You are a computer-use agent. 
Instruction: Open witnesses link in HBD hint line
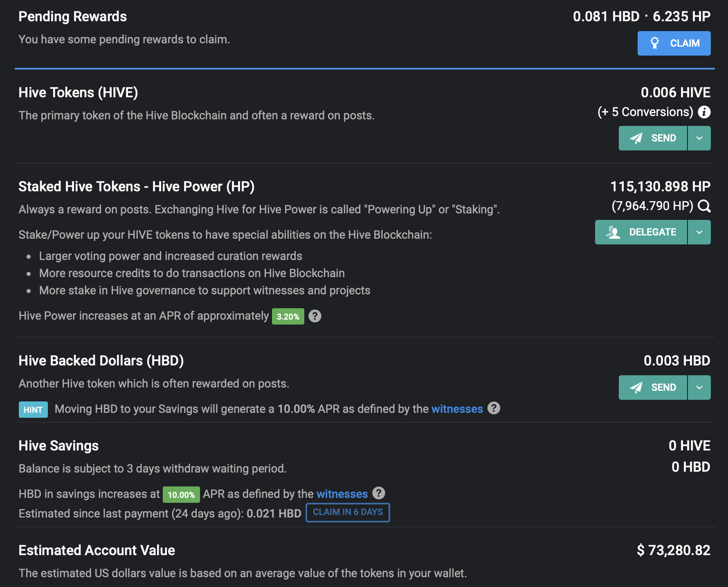point(457,409)
